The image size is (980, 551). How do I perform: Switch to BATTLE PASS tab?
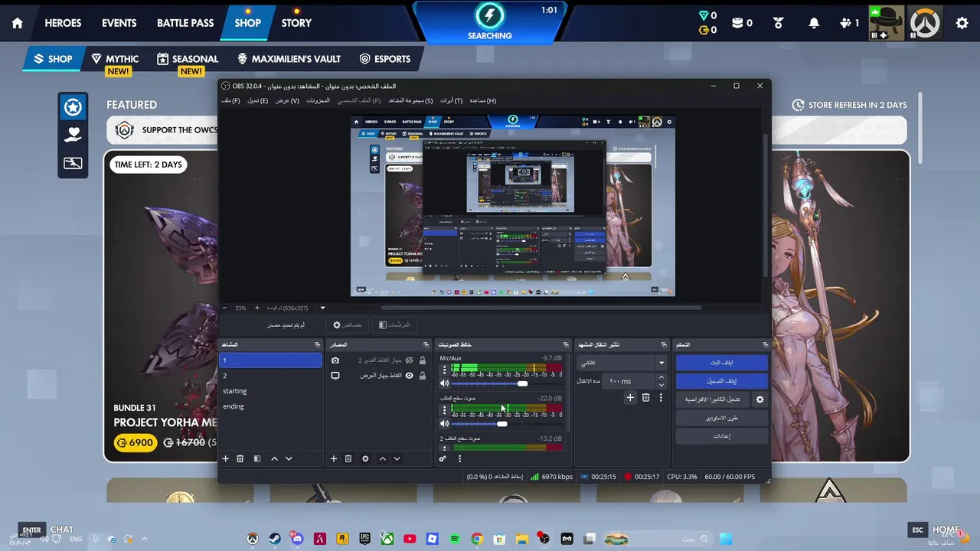[185, 23]
